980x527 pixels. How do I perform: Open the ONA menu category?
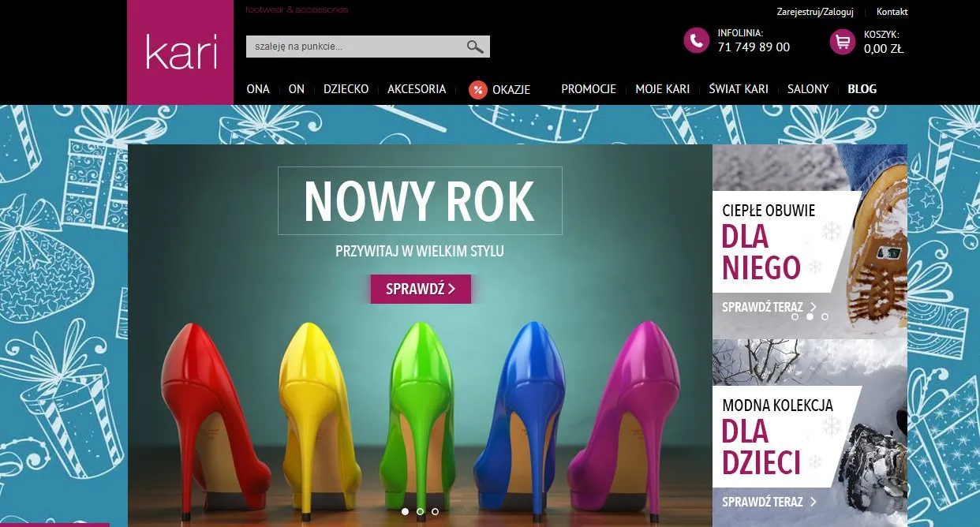click(x=258, y=89)
